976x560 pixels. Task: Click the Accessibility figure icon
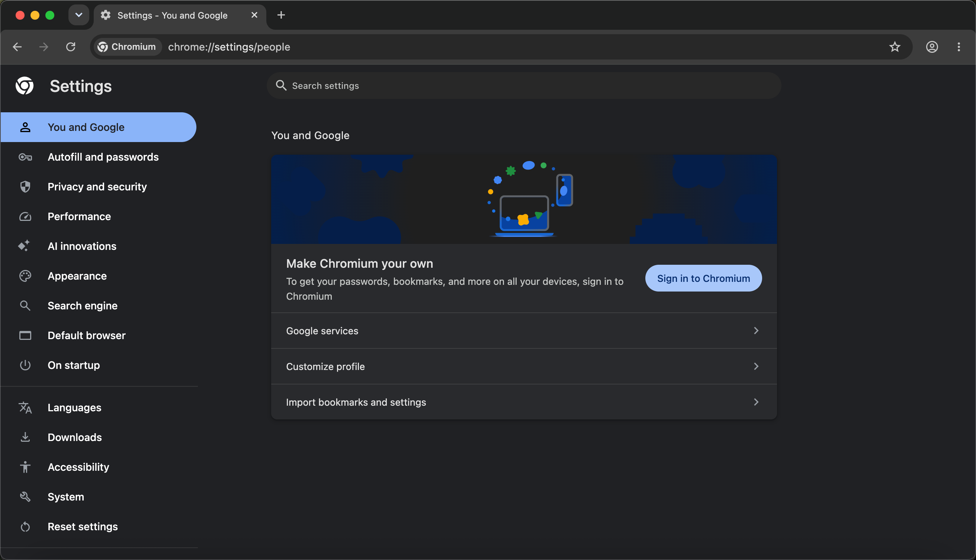pyautogui.click(x=25, y=467)
